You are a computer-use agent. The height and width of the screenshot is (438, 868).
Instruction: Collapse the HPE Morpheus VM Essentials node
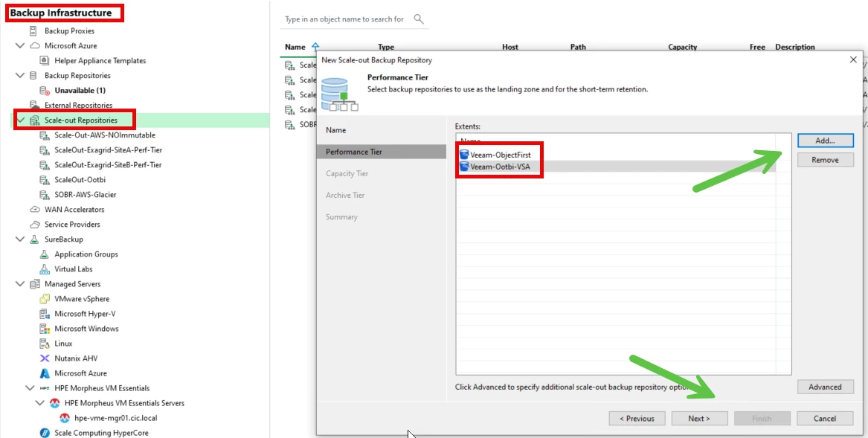[30, 388]
